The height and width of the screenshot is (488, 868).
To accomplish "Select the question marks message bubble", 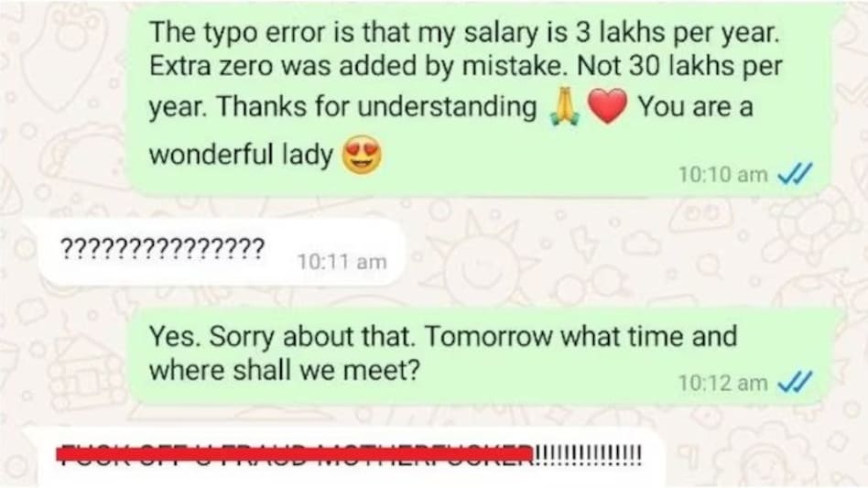I will point(223,253).
